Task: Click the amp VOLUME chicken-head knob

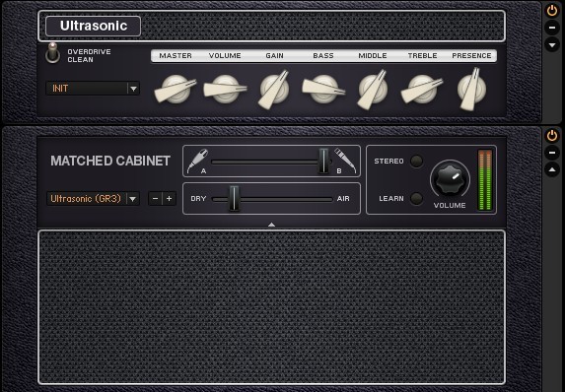Action: click(225, 90)
